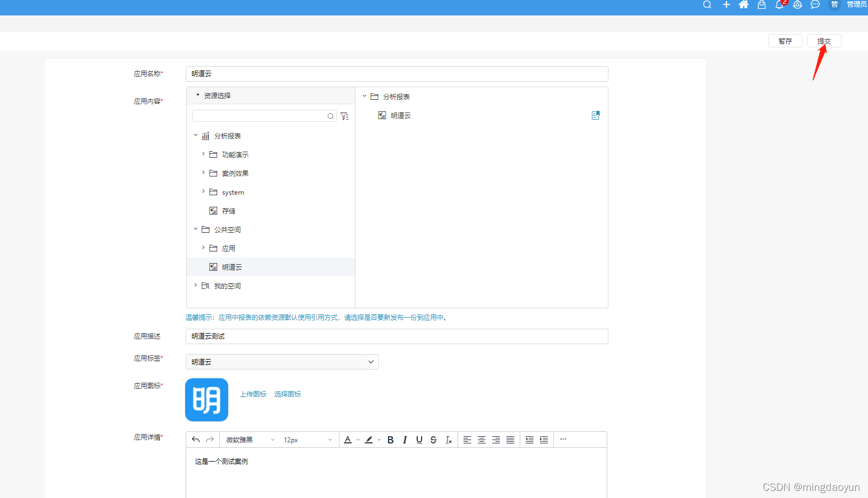This screenshot has height=498, width=868.
Task: Click the 明 app icon thumbnail
Action: [207, 400]
